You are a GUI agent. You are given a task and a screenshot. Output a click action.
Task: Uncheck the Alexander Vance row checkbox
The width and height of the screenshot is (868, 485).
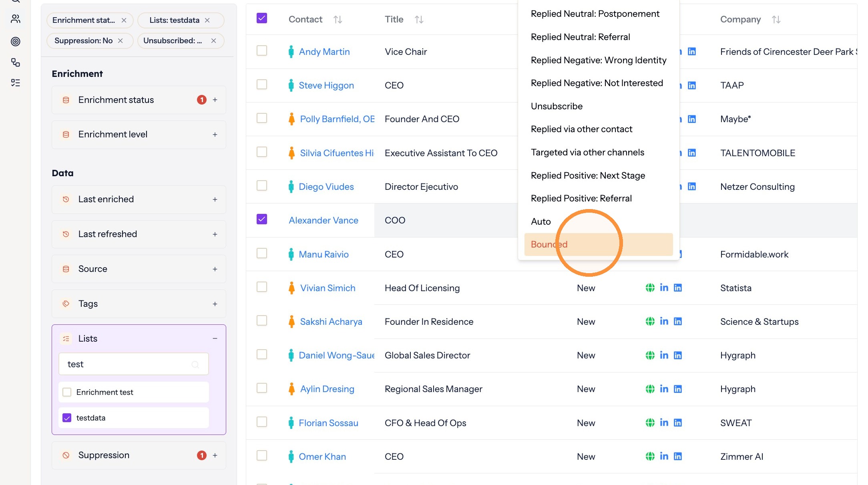pos(262,219)
